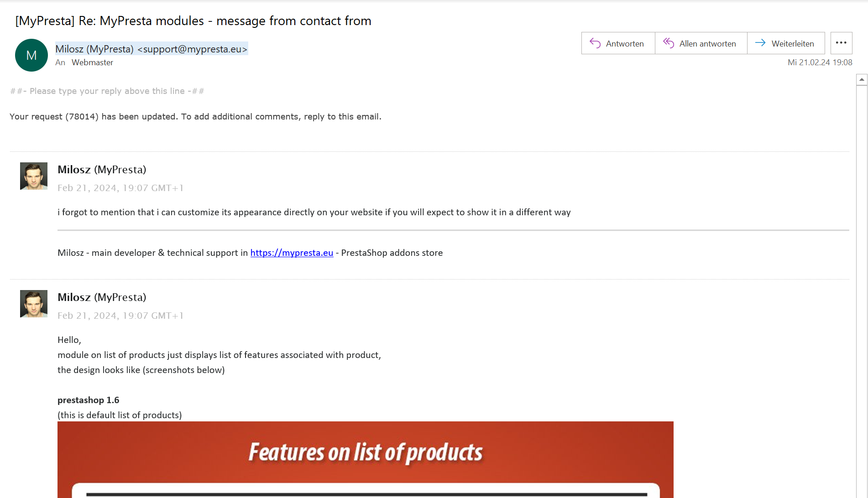Click the Weiterleiten forward arrow icon
868x498 pixels.
tap(760, 43)
